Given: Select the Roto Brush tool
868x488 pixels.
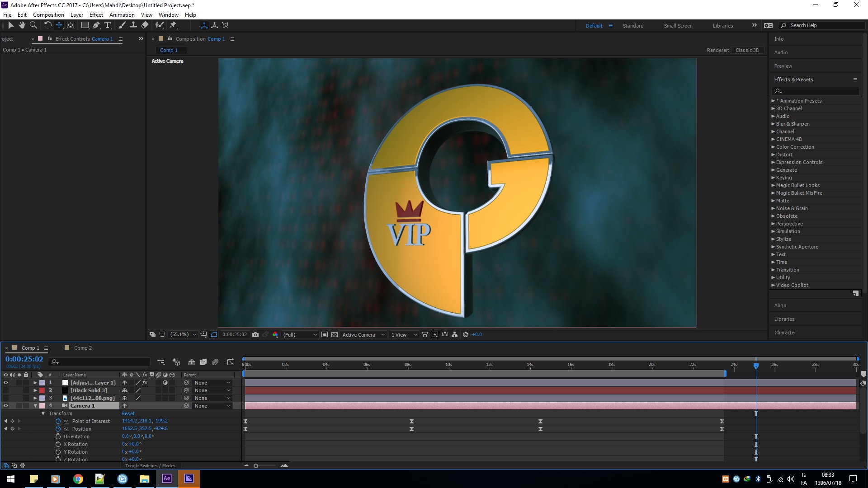Looking at the screenshot, I should (x=159, y=25).
